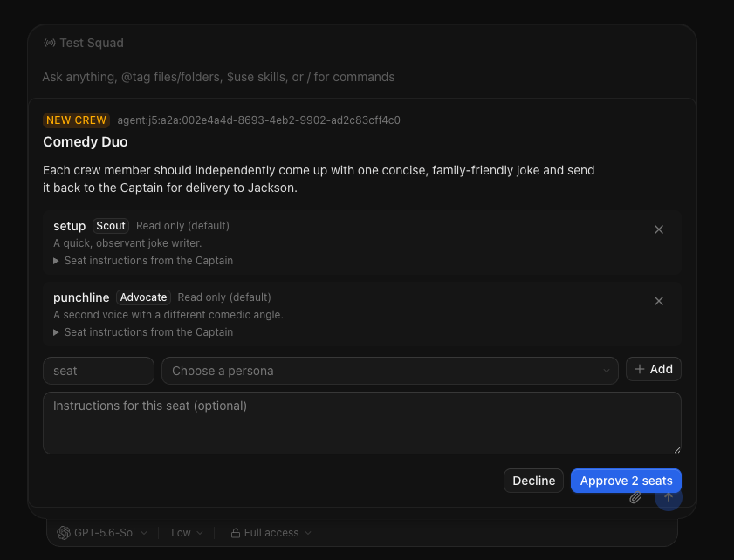This screenshot has height=560, width=734.
Task: Click setup's Read only (default) label
Action: coord(182,226)
